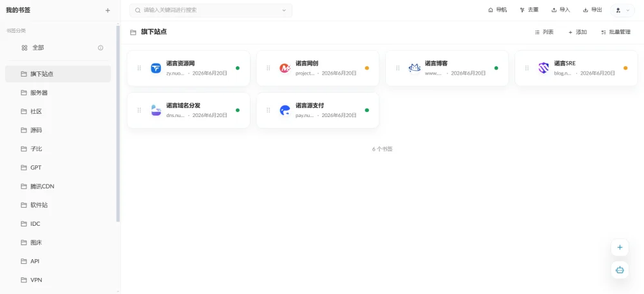Click the green status dot on 诺言源支付
This screenshot has width=644, height=294.
click(367, 110)
